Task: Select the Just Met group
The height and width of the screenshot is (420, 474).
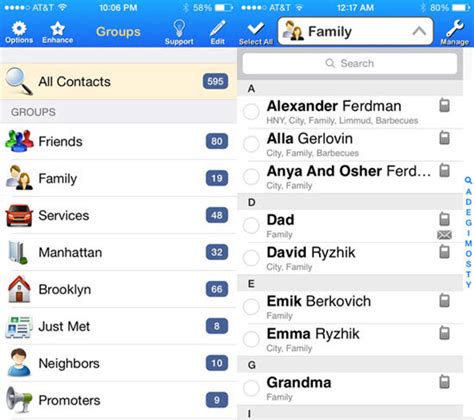Action: (118, 326)
